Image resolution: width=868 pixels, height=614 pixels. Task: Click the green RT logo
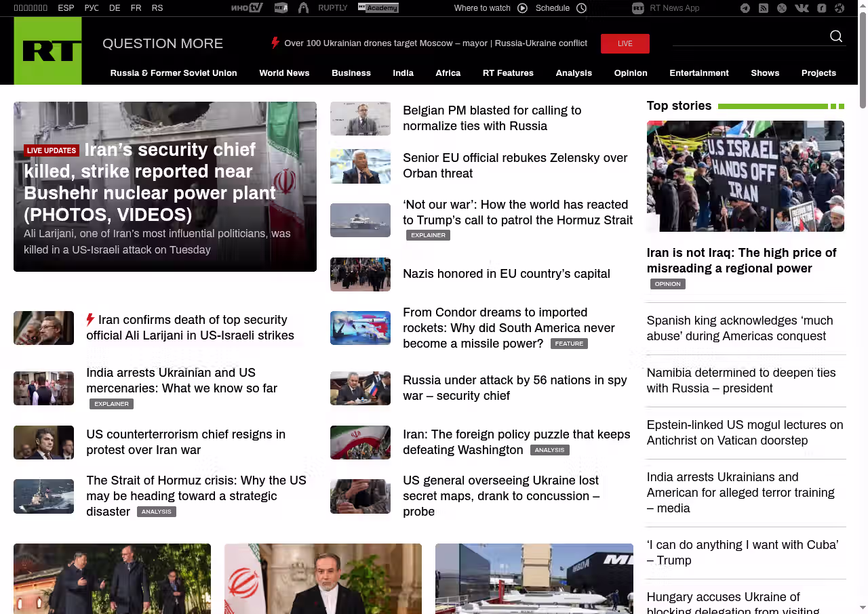tap(47, 51)
